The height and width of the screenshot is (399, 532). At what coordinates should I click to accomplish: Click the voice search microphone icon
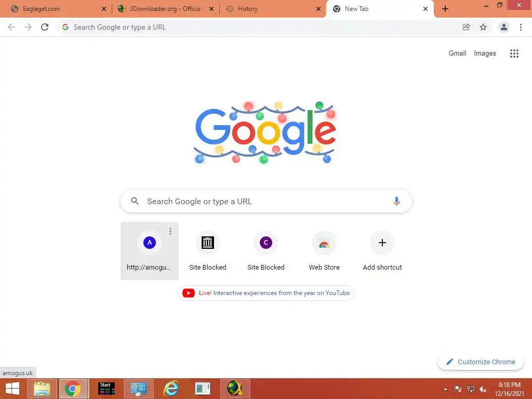[396, 201]
